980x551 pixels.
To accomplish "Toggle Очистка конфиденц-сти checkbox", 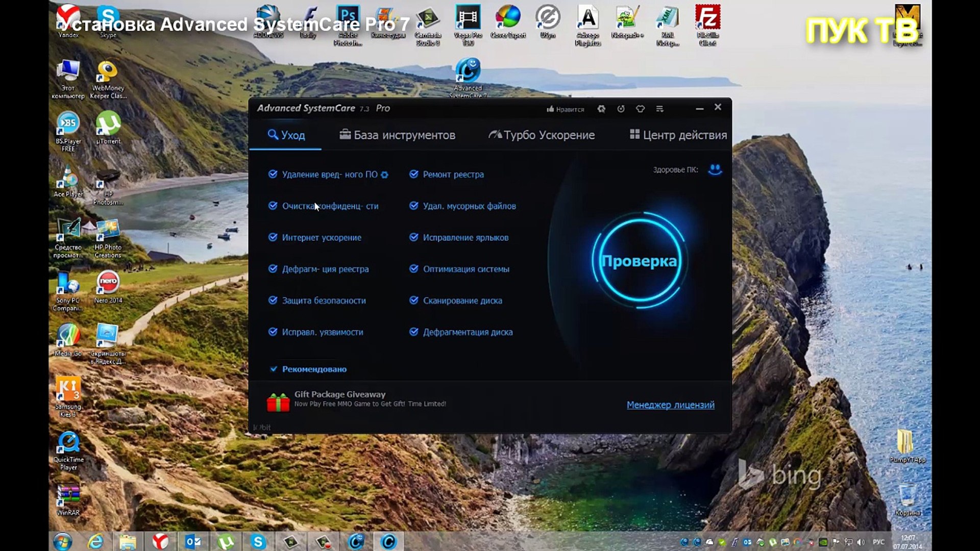I will 273,206.
